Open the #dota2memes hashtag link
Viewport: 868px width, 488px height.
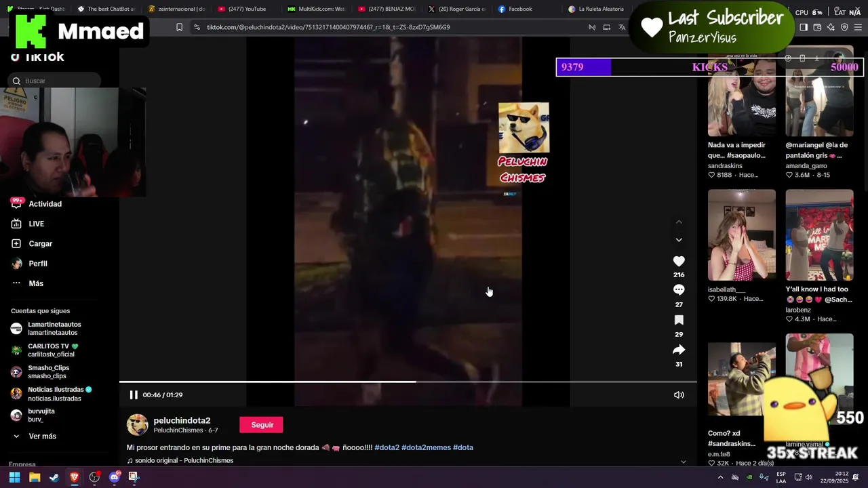click(x=426, y=447)
